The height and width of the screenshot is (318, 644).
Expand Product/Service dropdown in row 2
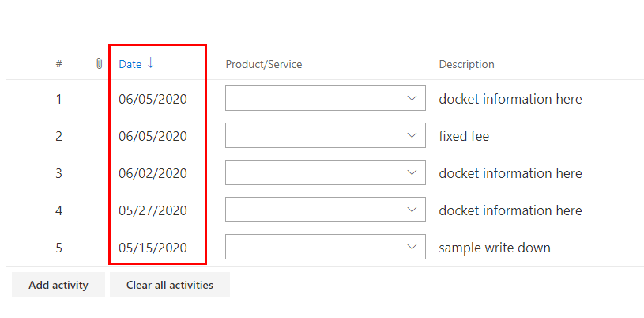point(411,136)
